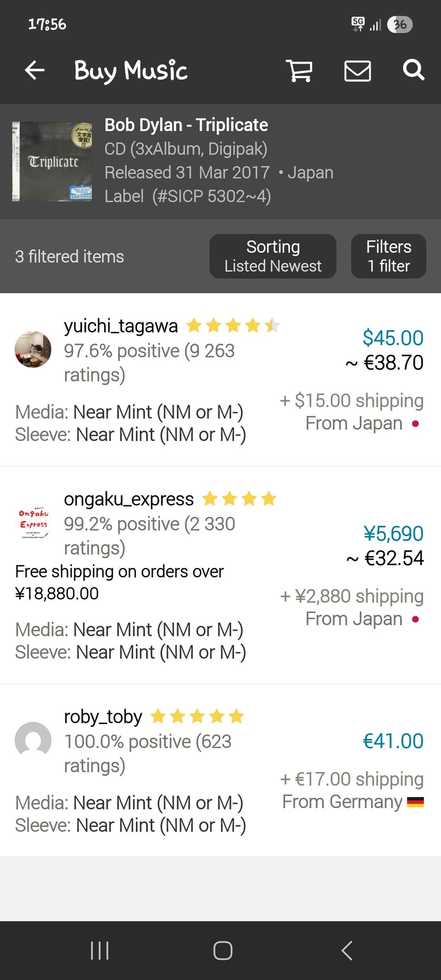
Task: Tap ongaku_express seller logo
Action: coord(33,522)
